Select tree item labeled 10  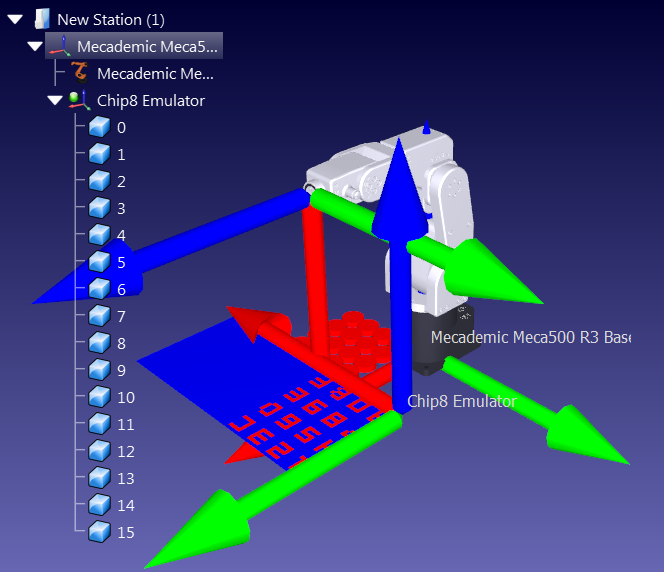[x=126, y=397]
